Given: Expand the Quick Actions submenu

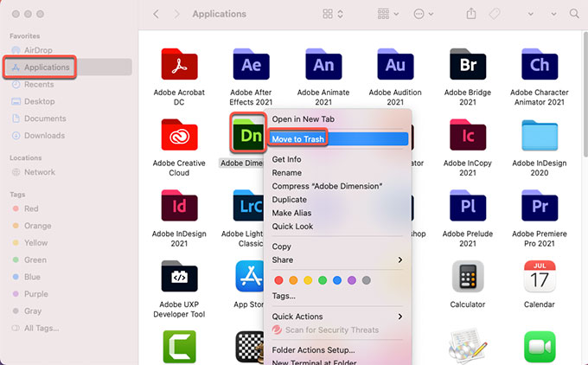Looking at the screenshot, I should click(337, 317).
